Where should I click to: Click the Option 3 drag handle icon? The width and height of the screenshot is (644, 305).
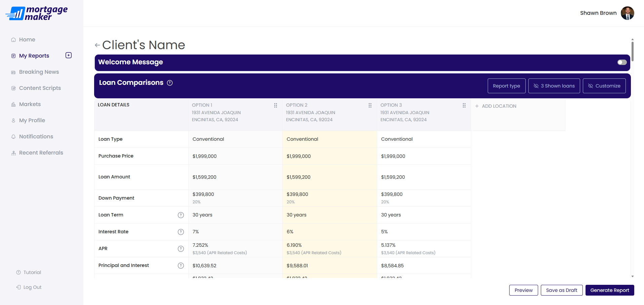click(x=464, y=105)
